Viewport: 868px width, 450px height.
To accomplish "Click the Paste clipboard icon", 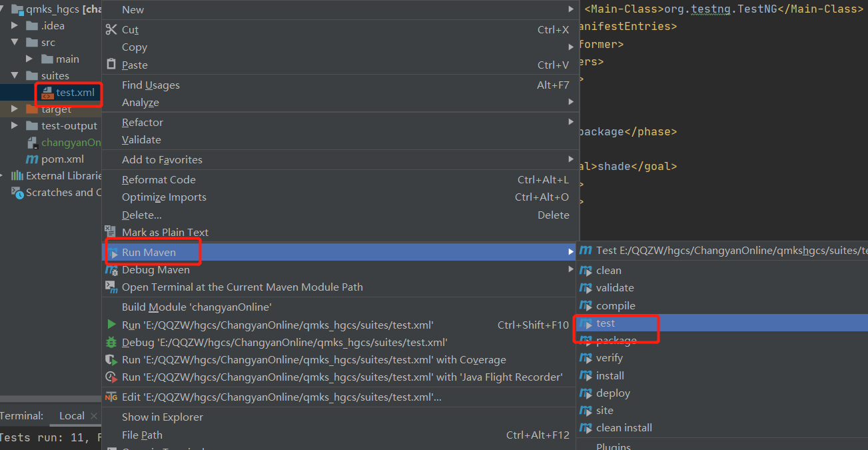I will (x=111, y=65).
